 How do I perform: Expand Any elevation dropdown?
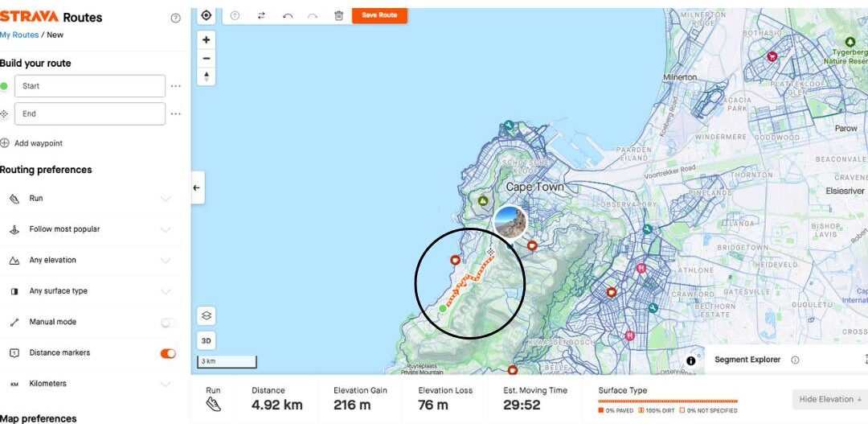(x=166, y=260)
